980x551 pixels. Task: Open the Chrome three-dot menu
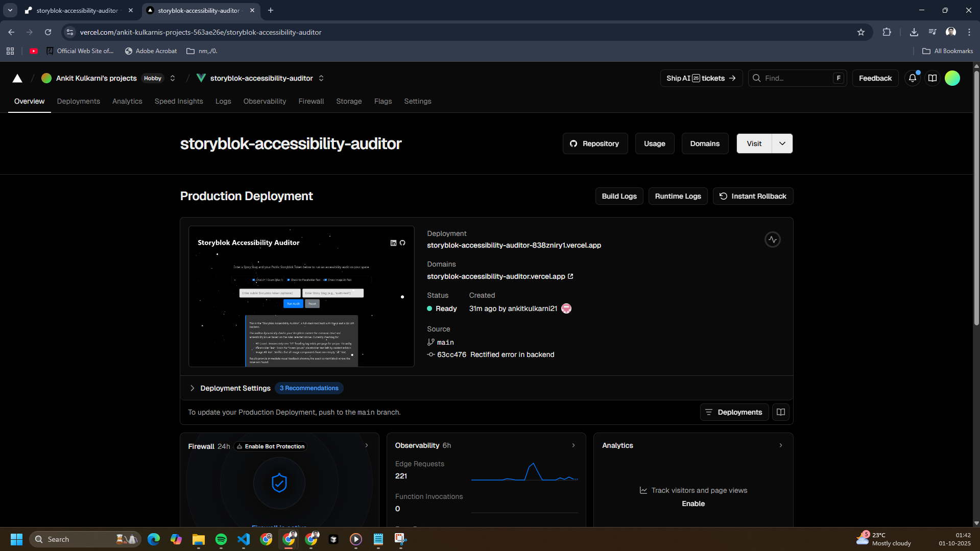969,32
